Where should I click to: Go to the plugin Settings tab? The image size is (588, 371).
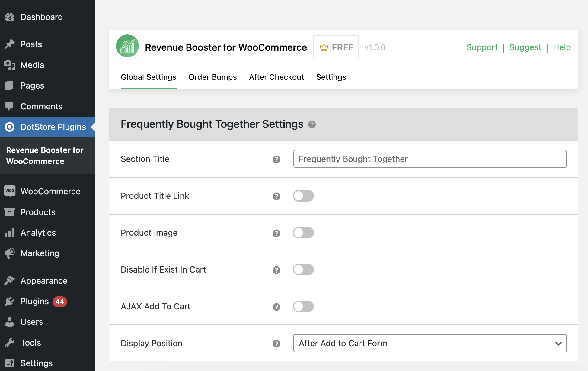[331, 77]
